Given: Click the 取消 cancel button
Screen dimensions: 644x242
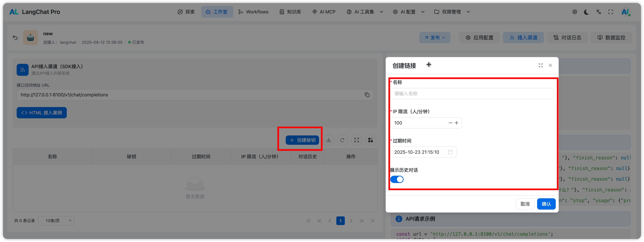Looking at the screenshot, I should [x=525, y=204].
